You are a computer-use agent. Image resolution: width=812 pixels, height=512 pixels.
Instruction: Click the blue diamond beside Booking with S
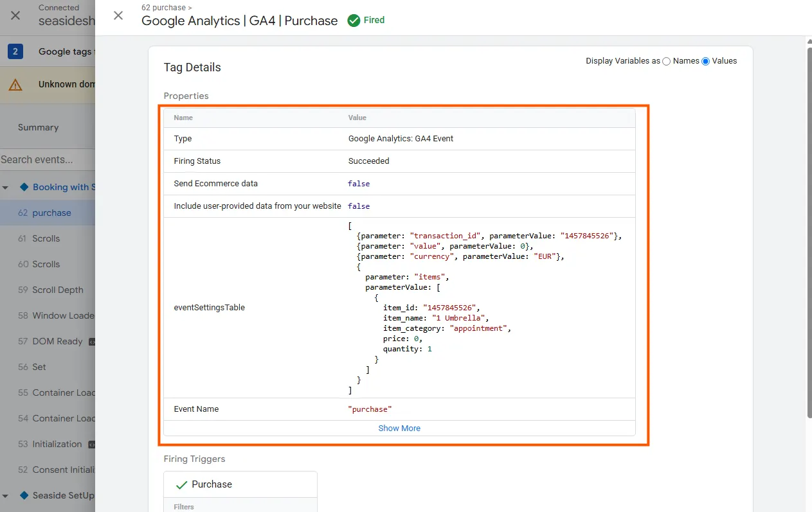tap(24, 187)
